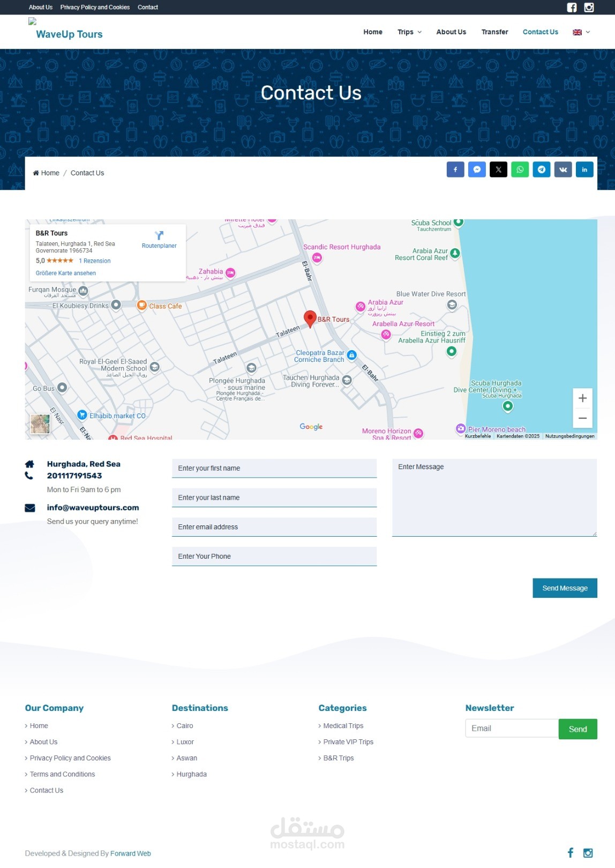The image size is (615, 868).
Task: Click Kurzbefehle on map footer
Action: (x=478, y=436)
